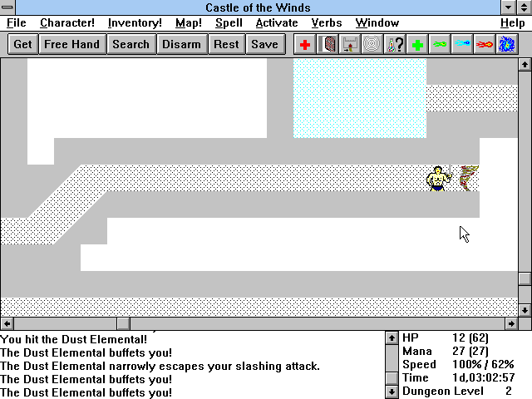Viewport: 532px width, 399px height.
Task: Click the Free Hand button
Action: [72, 44]
